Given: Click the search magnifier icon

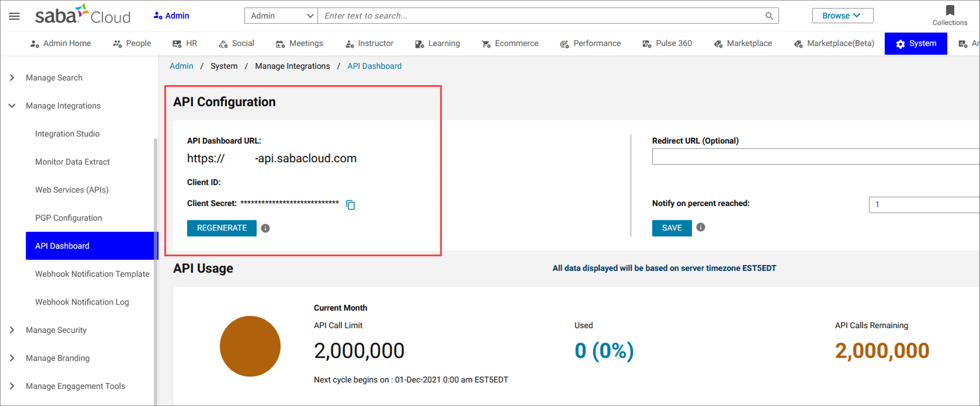Looking at the screenshot, I should (769, 16).
